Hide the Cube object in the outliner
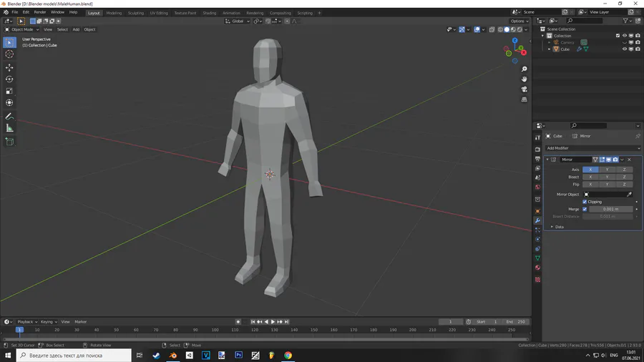 [624, 49]
